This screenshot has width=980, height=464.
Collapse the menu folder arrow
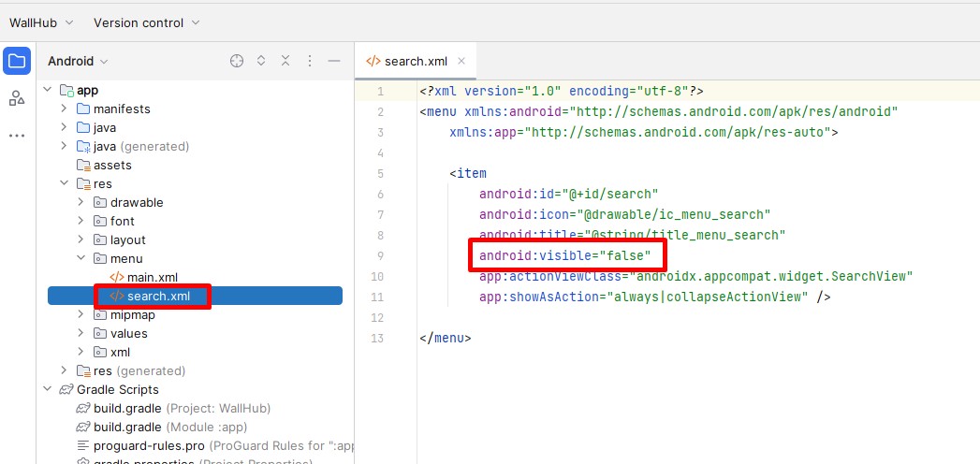[x=80, y=258]
